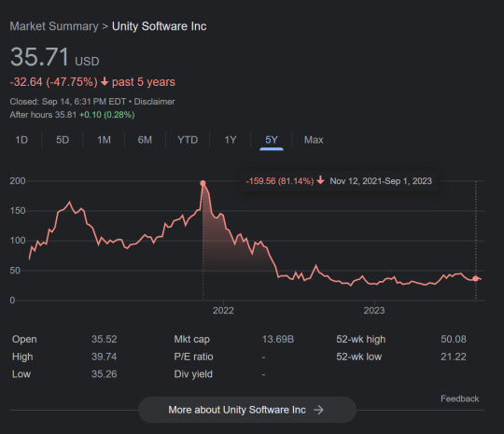Switch chart to 6M range

145,140
